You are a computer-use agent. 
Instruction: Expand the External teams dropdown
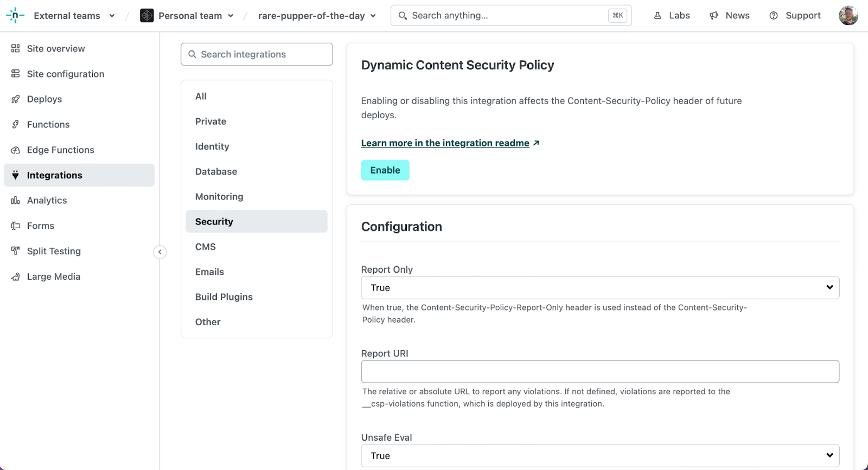(112, 16)
